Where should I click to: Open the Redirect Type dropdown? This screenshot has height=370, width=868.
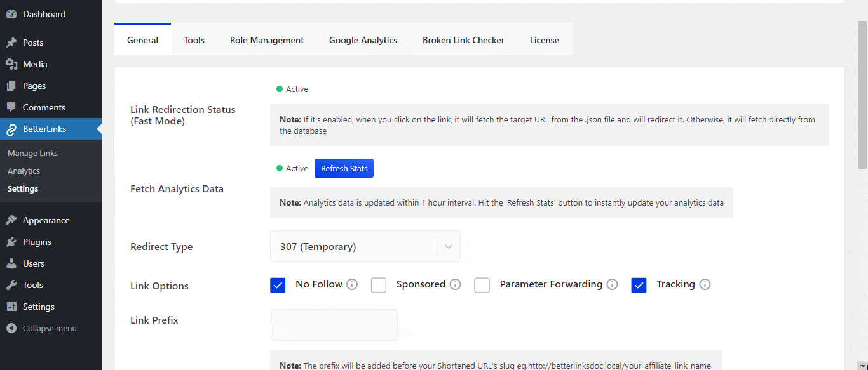(365, 246)
